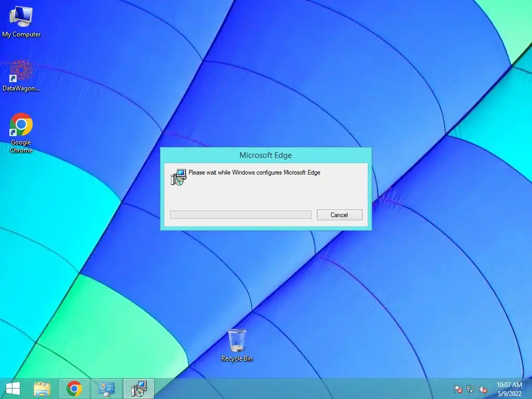Image resolution: width=532 pixels, height=399 pixels.
Task: Open Control Panel taskbar item
Action: (106, 389)
